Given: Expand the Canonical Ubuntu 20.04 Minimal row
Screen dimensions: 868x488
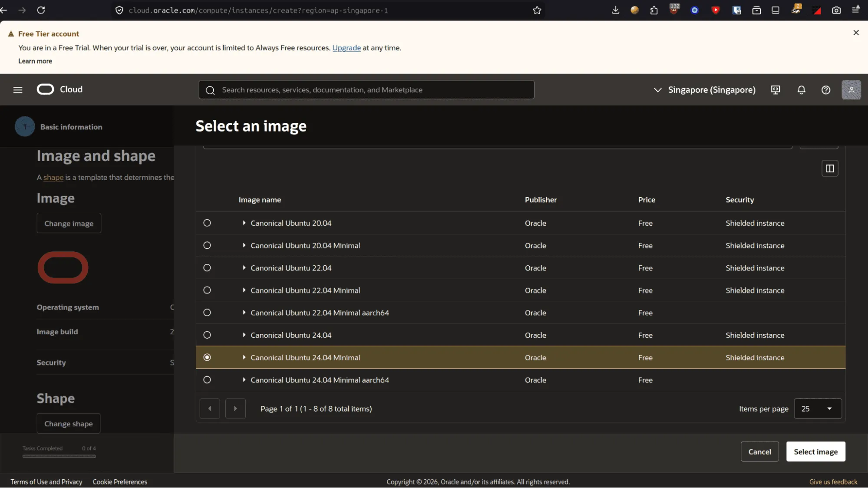Looking at the screenshot, I should pos(244,245).
